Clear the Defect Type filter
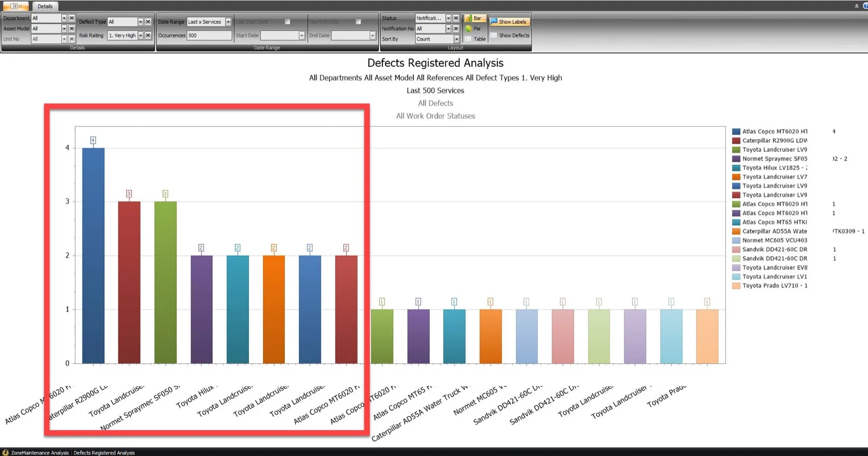 point(148,22)
